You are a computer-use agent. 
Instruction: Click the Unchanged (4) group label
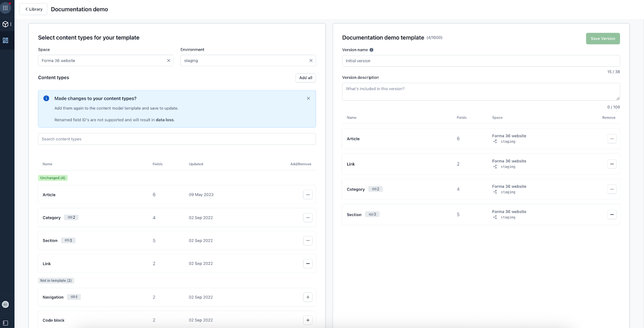pos(53,178)
